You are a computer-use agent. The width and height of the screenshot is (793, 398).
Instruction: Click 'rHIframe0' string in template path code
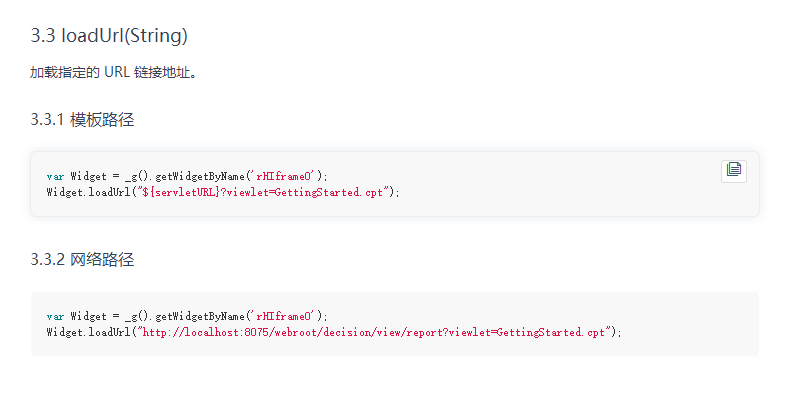[283, 176]
